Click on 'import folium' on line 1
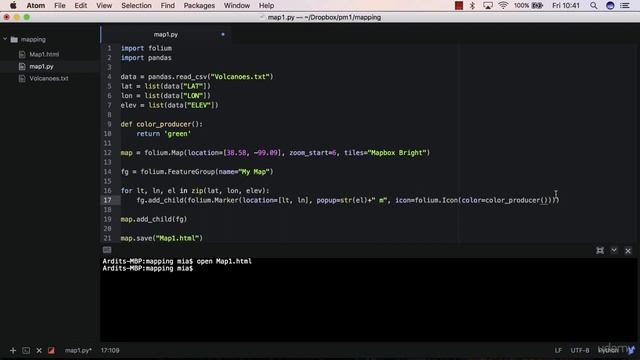Image resolution: width=640 pixels, height=360 pixels. pyautogui.click(x=146, y=49)
